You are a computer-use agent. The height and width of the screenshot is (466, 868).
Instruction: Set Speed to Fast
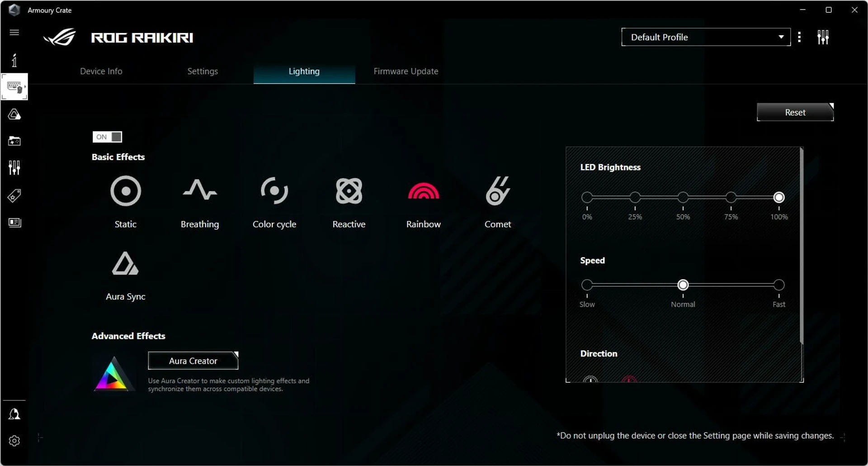point(779,285)
